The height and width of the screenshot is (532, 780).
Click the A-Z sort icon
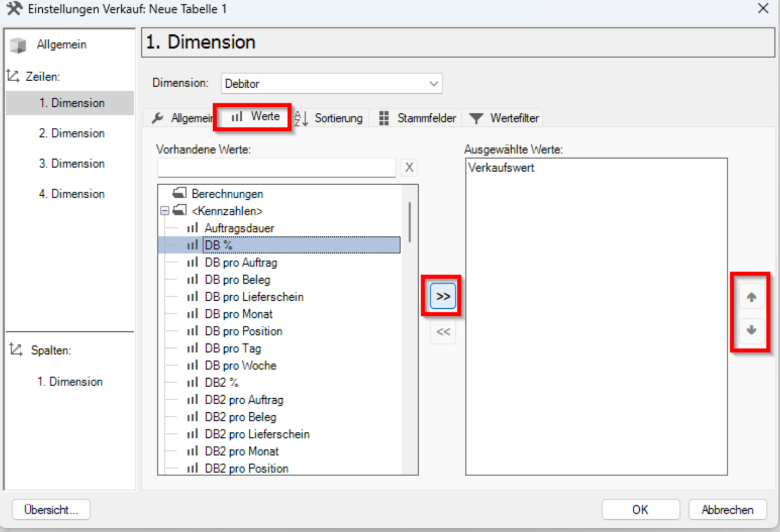301,118
